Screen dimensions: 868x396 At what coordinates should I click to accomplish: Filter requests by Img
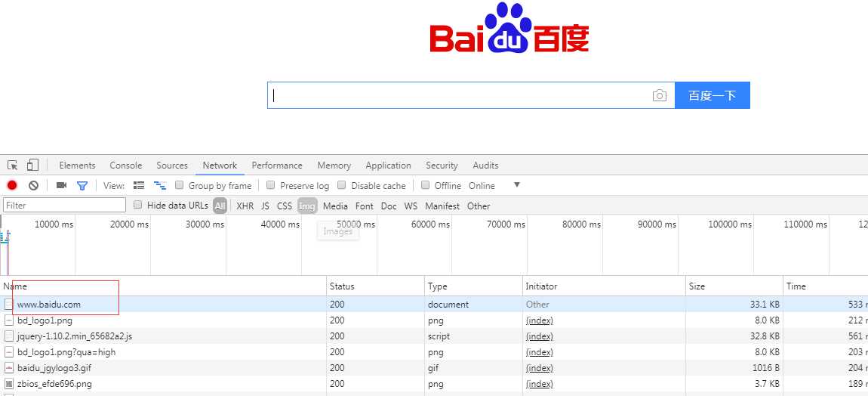[x=307, y=206]
